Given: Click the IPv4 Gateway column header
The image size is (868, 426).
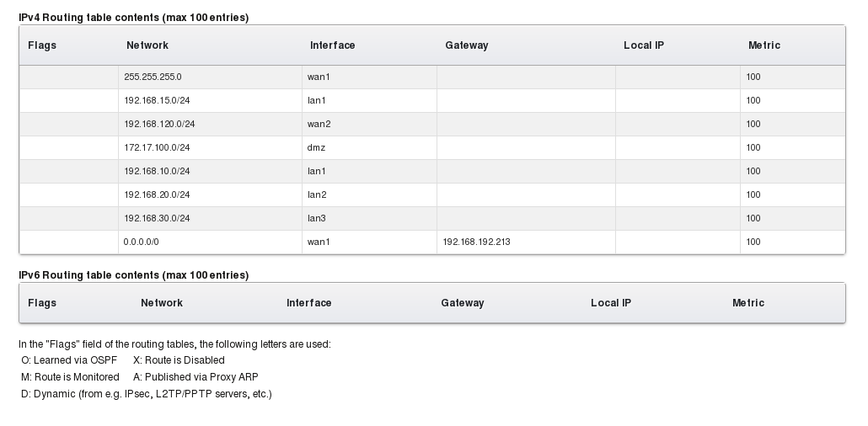Looking at the screenshot, I should click(466, 45).
